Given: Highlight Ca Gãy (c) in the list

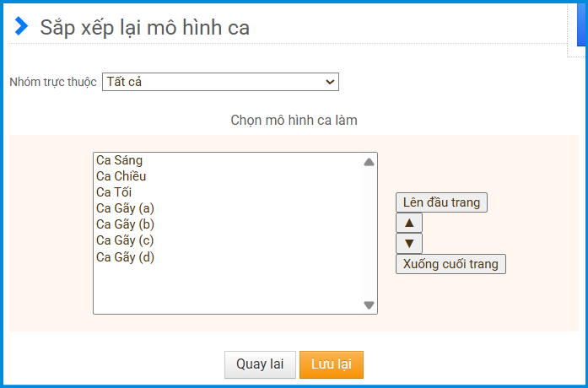Looking at the screenshot, I should click(x=125, y=240).
